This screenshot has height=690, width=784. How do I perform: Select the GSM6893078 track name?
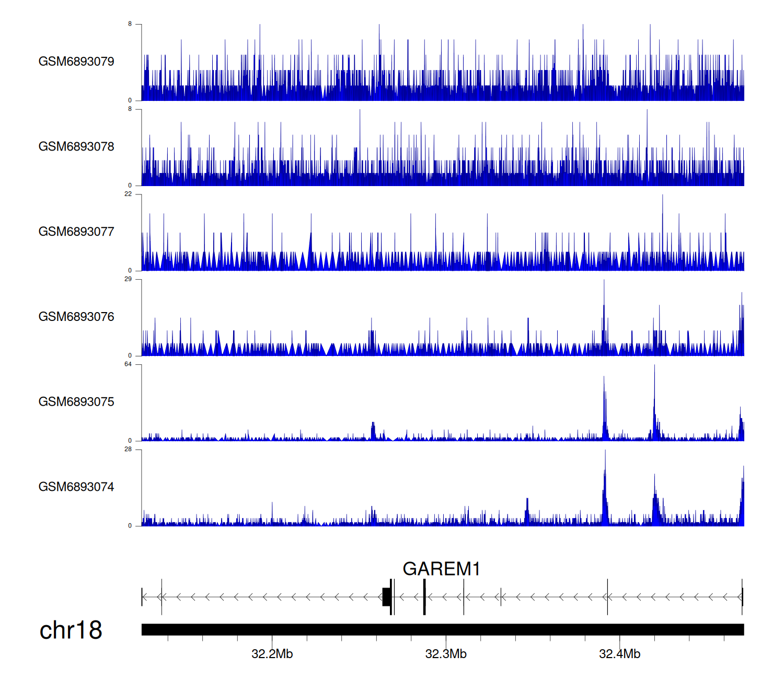[76, 147]
